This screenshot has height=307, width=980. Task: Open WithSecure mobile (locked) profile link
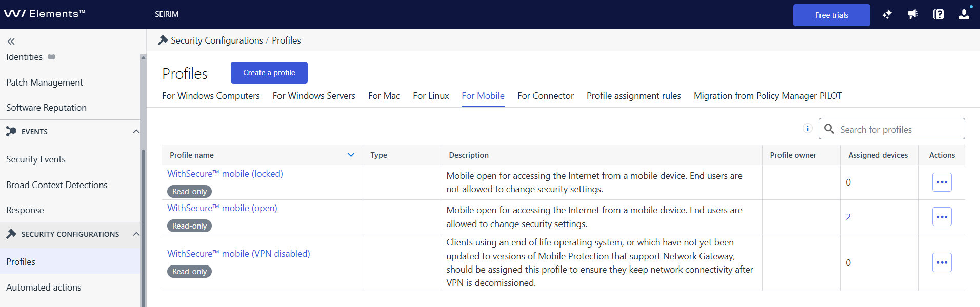(225, 174)
